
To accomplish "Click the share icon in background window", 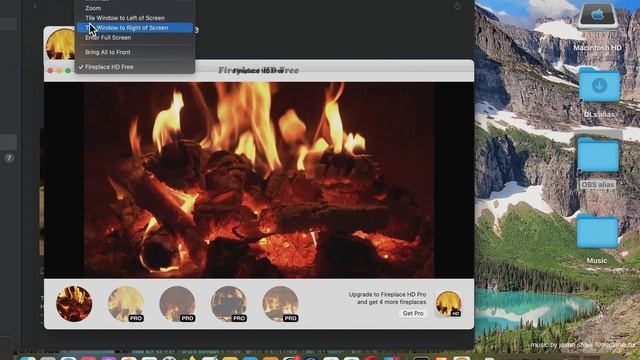I will click(457, 6).
